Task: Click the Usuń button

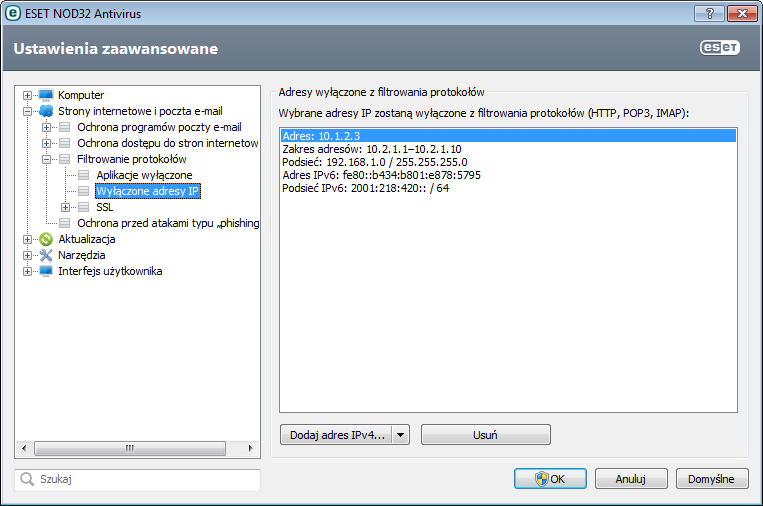Action: tap(485, 435)
